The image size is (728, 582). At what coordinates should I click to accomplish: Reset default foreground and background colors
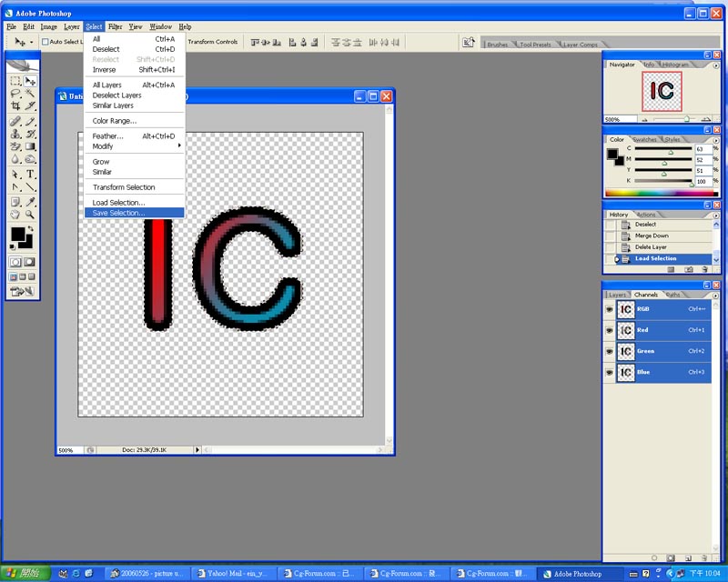14,246
